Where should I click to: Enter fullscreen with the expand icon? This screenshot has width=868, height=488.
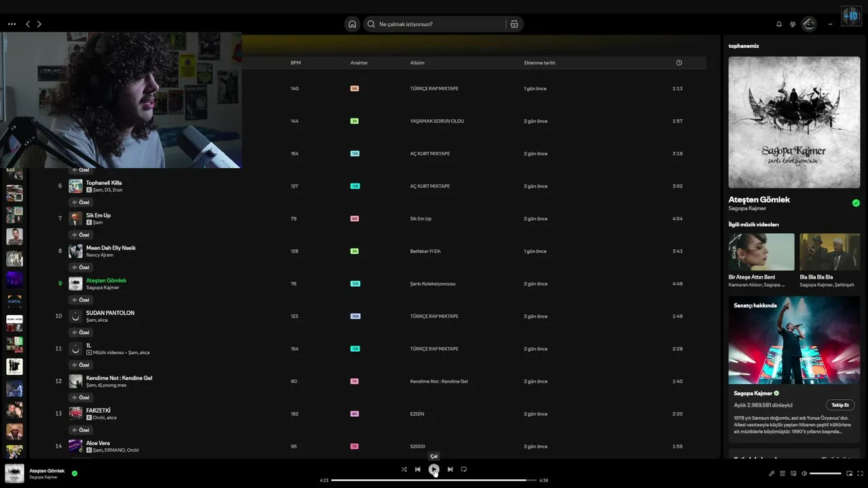point(861,473)
